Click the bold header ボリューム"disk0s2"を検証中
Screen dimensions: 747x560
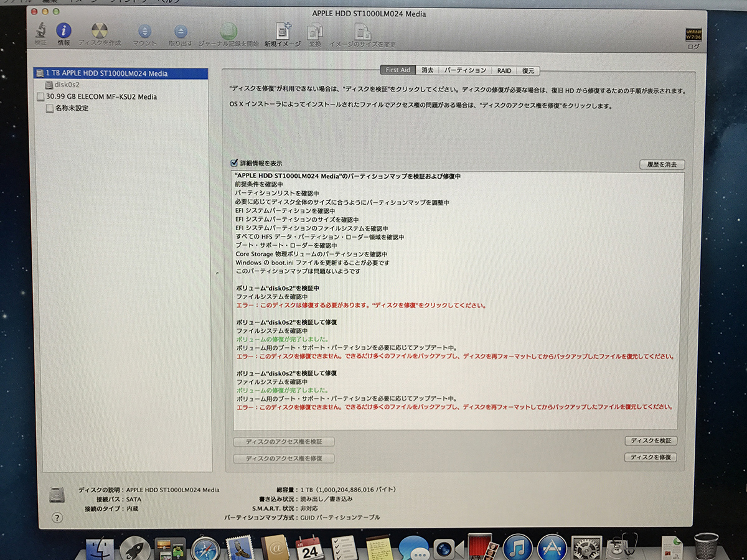(x=278, y=288)
